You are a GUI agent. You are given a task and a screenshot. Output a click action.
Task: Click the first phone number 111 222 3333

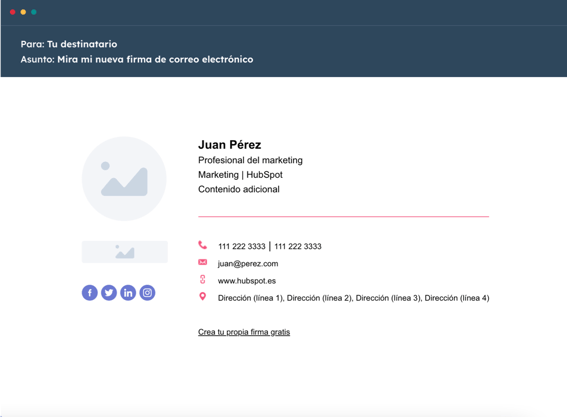242,246
